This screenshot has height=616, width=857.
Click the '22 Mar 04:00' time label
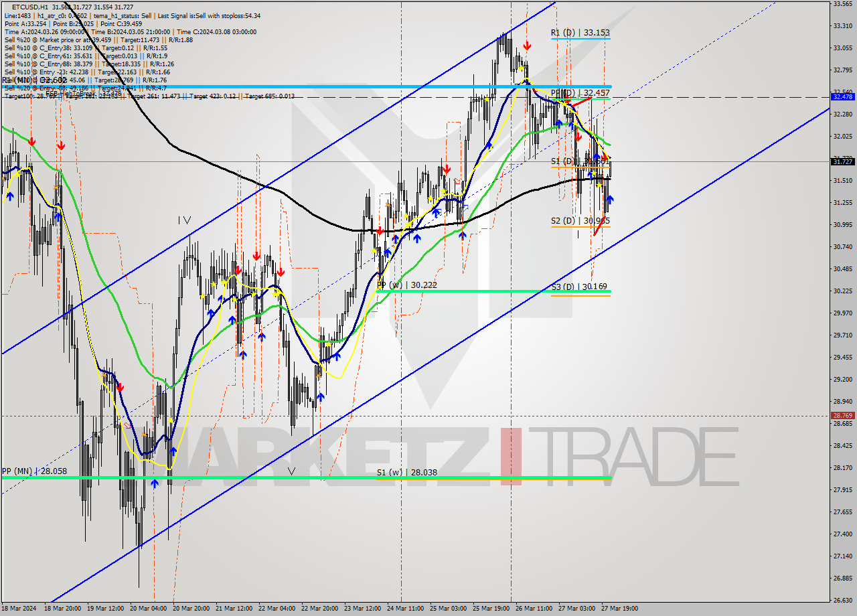click(x=277, y=609)
